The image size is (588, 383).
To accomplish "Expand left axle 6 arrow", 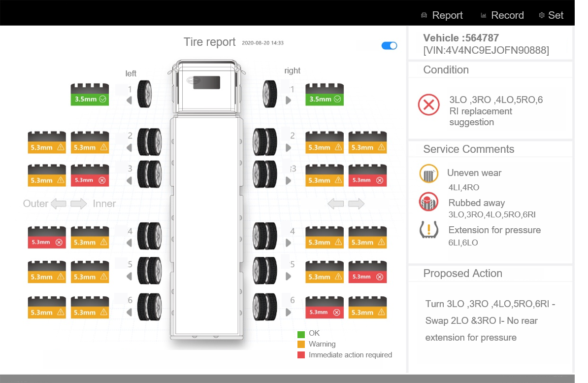I will point(129,312).
